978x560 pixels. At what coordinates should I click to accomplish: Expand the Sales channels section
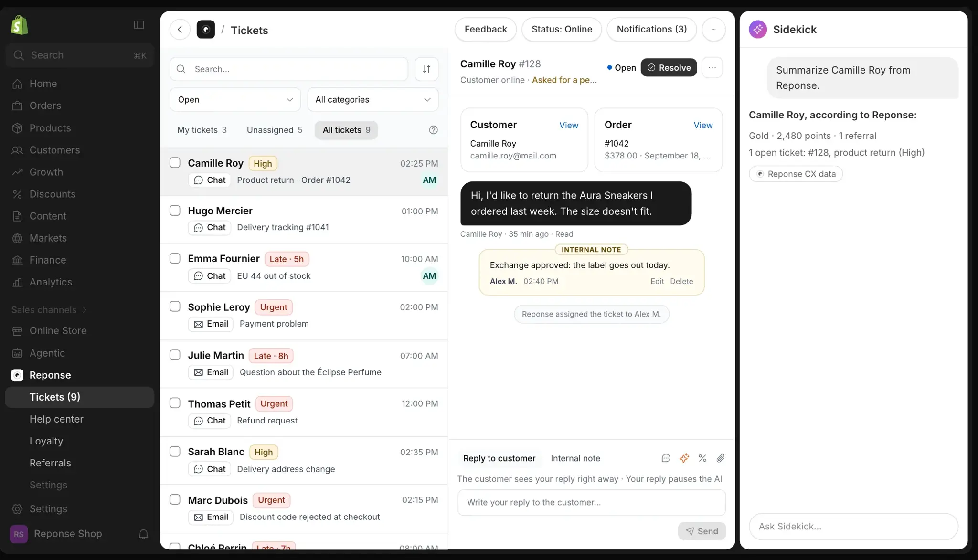tap(49, 310)
